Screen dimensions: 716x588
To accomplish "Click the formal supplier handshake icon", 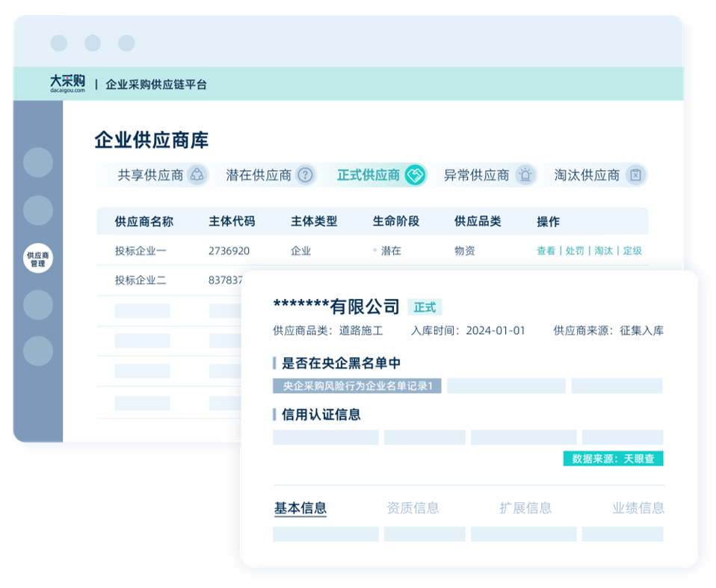I will pyautogui.click(x=415, y=175).
